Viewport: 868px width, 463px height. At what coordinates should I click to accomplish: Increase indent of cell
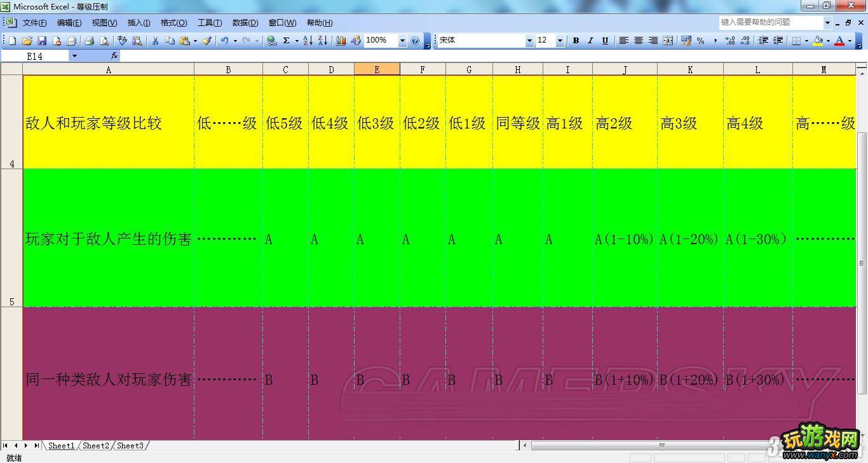pyautogui.click(x=778, y=41)
